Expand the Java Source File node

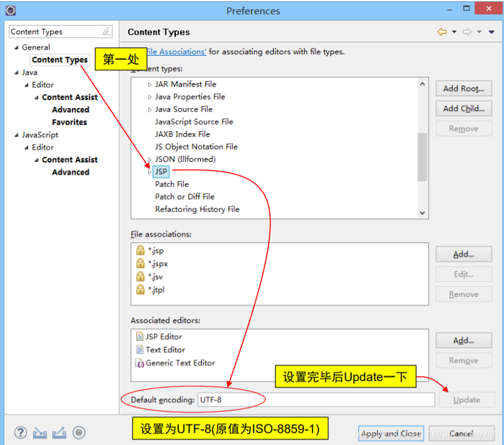[x=149, y=110]
